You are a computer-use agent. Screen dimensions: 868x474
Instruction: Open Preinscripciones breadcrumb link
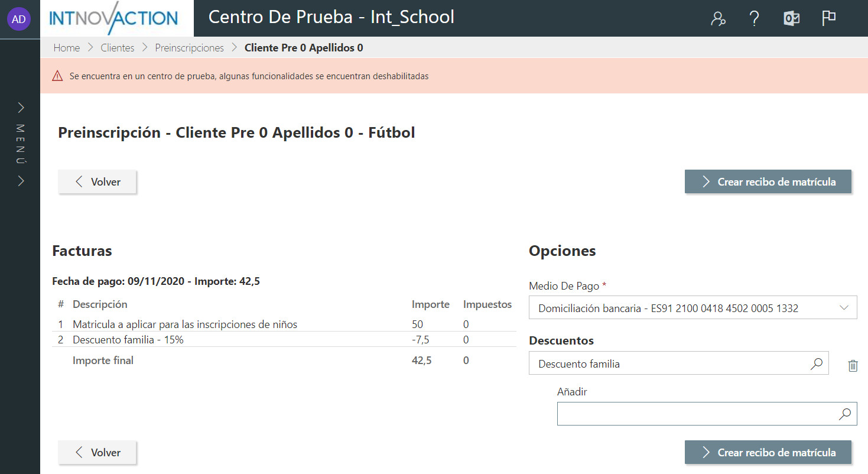pos(189,48)
